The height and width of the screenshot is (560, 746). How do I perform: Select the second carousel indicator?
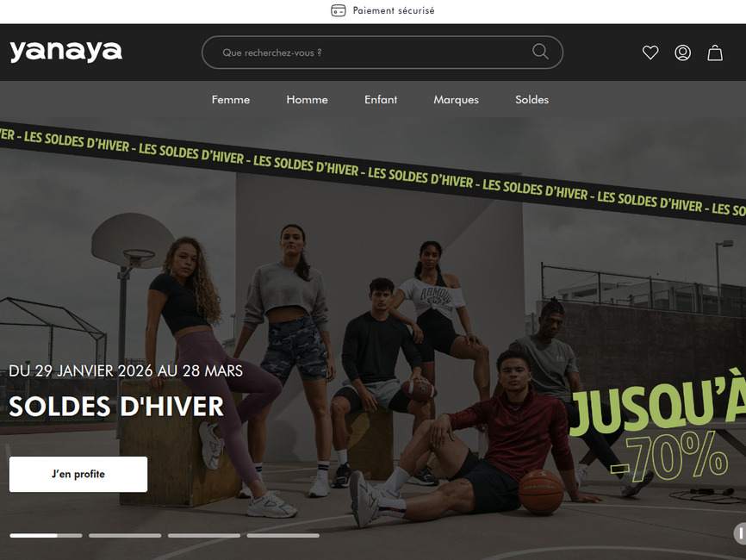pos(125,535)
